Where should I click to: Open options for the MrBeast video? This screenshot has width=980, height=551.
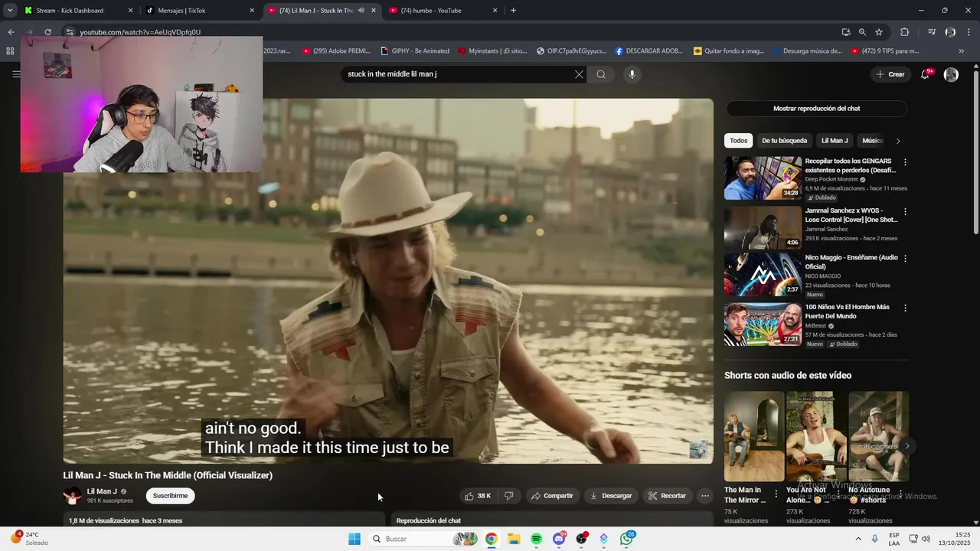coord(905,308)
